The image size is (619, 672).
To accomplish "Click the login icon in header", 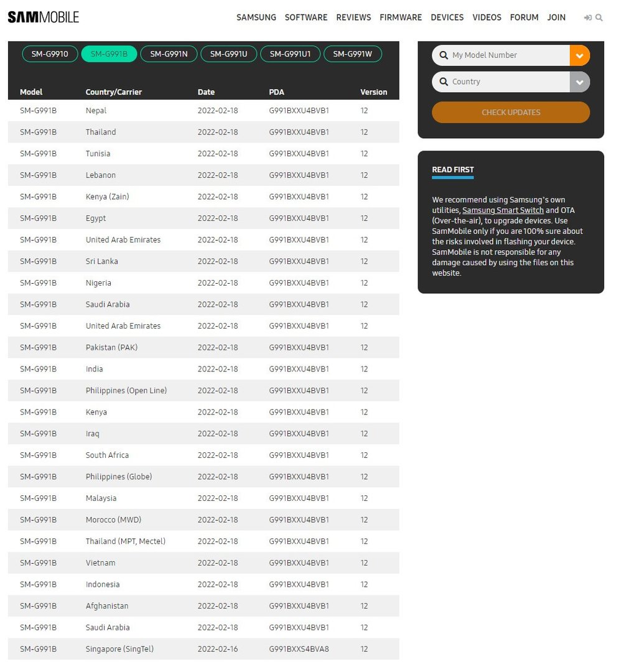I will pos(588,17).
